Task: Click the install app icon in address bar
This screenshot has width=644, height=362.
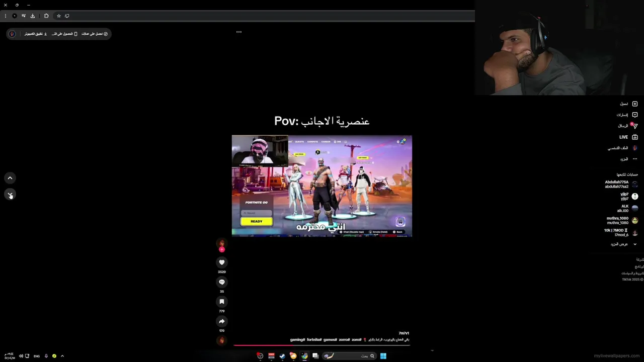Action: click(67, 16)
